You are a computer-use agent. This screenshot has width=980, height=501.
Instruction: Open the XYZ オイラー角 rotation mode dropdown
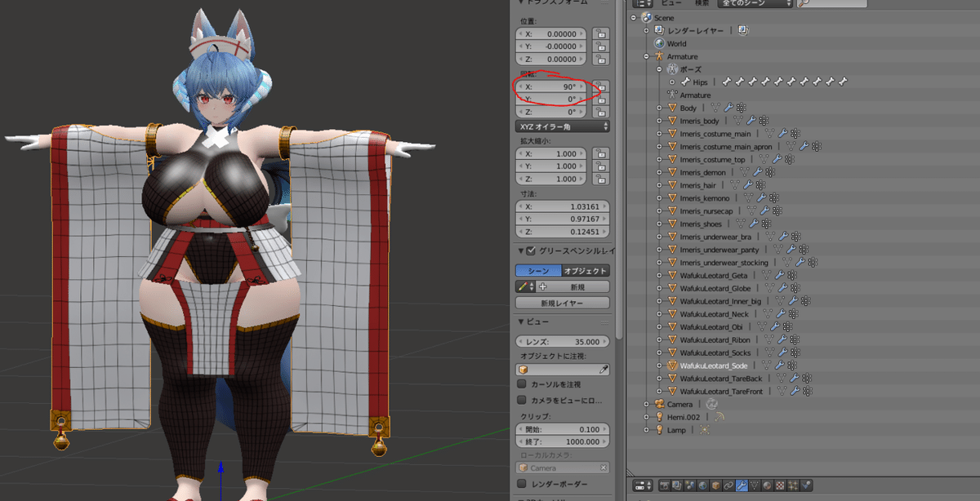tap(563, 126)
